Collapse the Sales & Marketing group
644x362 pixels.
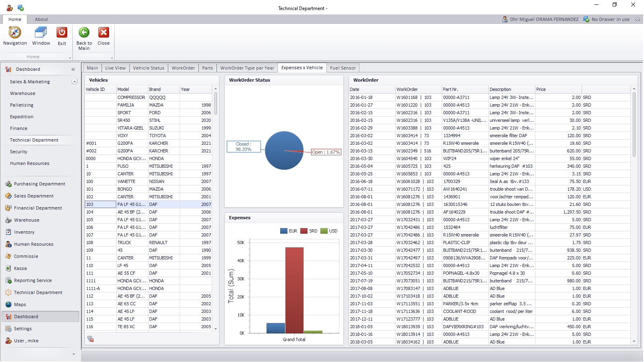tap(74, 82)
